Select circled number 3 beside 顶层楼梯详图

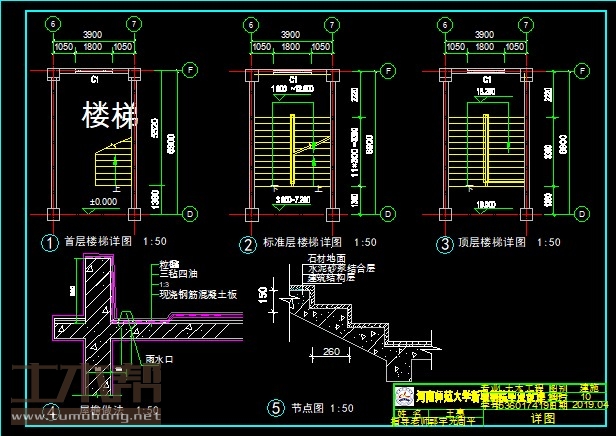[441, 243]
